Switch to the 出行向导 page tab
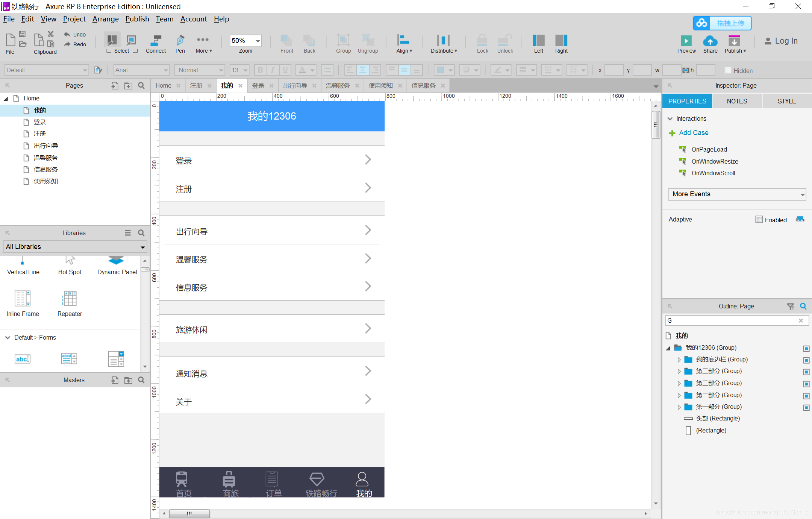Screen dimensions: 812x519 (295, 86)
